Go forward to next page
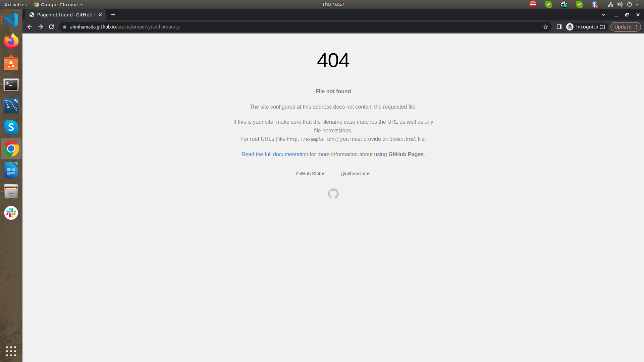The image size is (644, 362). click(41, 27)
